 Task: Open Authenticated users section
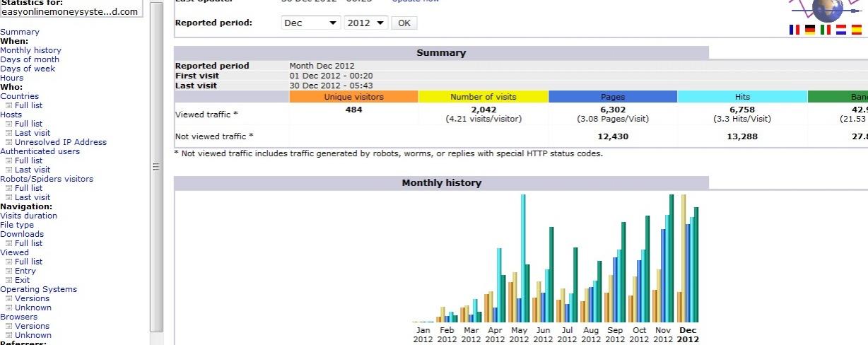click(x=40, y=151)
